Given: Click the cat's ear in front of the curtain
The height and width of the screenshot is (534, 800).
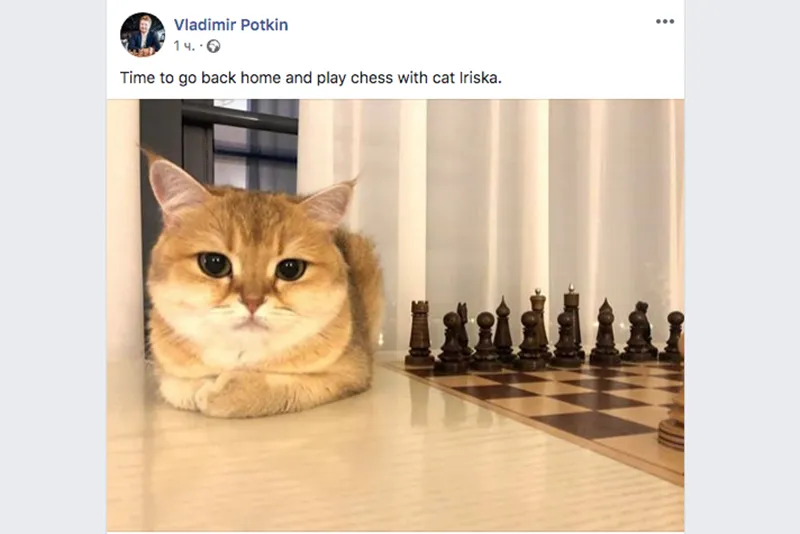Looking at the screenshot, I should coord(331,203).
